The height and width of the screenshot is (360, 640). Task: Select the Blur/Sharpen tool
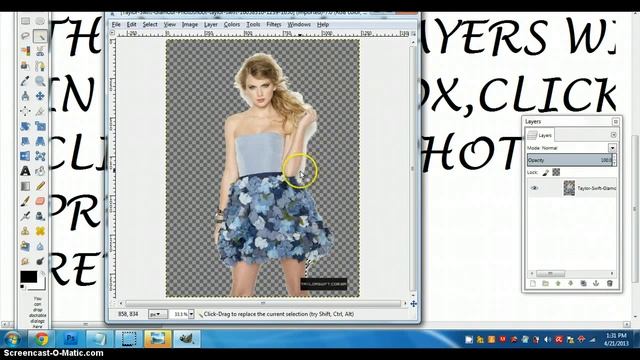click(x=40, y=246)
